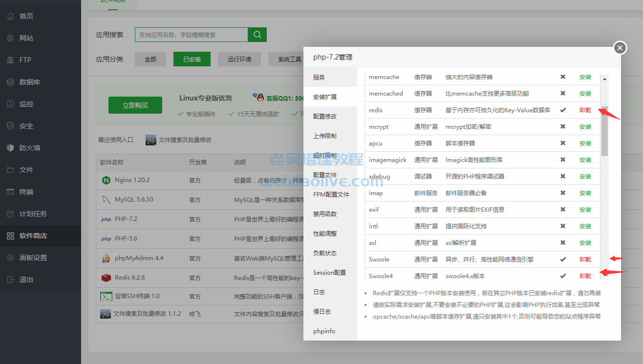This screenshot has height=364, width=643.
Task: Click the MySQL 5.6.50 dolphin icon
Action: (106, 200)
